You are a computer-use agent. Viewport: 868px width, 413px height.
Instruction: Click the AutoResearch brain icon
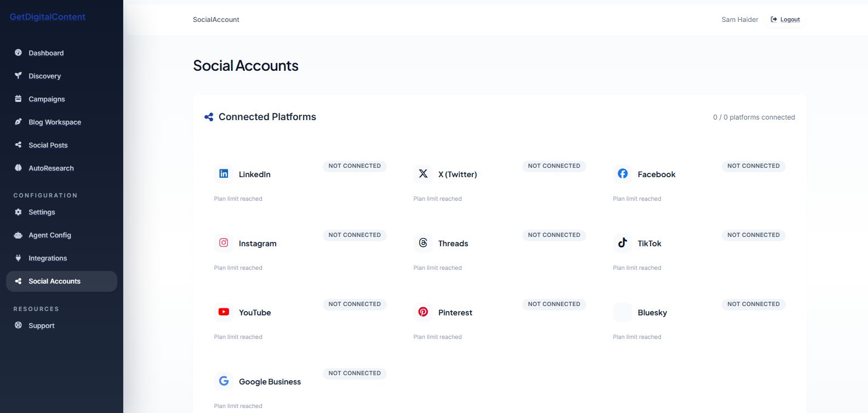(18, 168)
